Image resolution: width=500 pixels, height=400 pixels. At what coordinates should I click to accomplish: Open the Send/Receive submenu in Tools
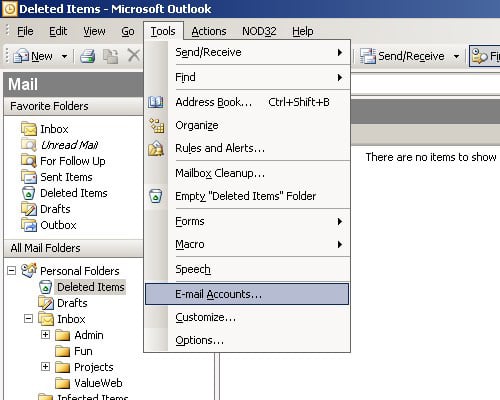tap(247, 52)
